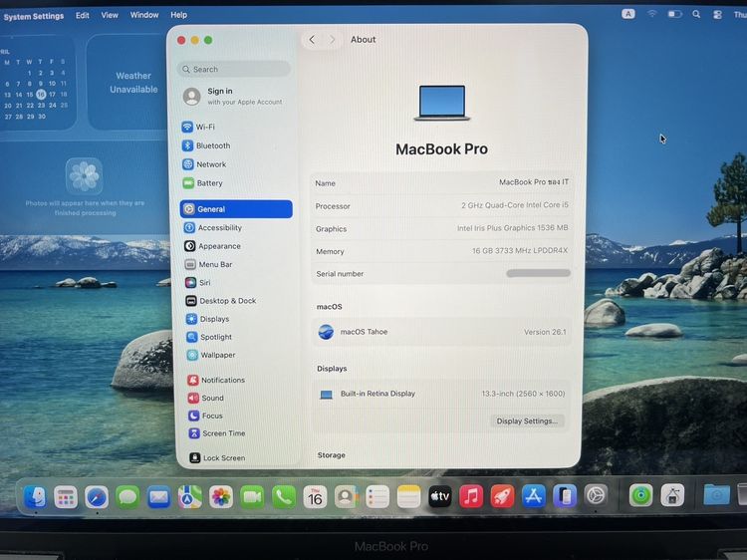This screenshot has width=747, height=560.
Task: Click the Memory row 16 GB value
Action: [520, 250]
